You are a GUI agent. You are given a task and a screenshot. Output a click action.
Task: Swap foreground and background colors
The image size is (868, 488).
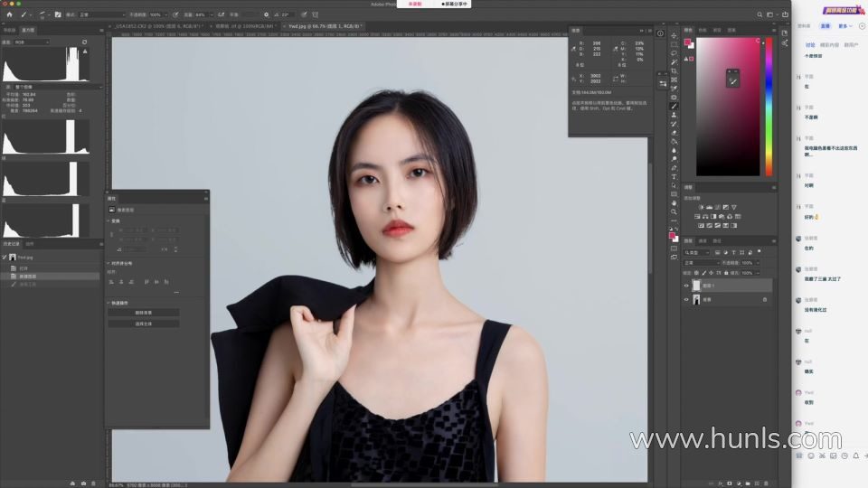coord(676,229)
